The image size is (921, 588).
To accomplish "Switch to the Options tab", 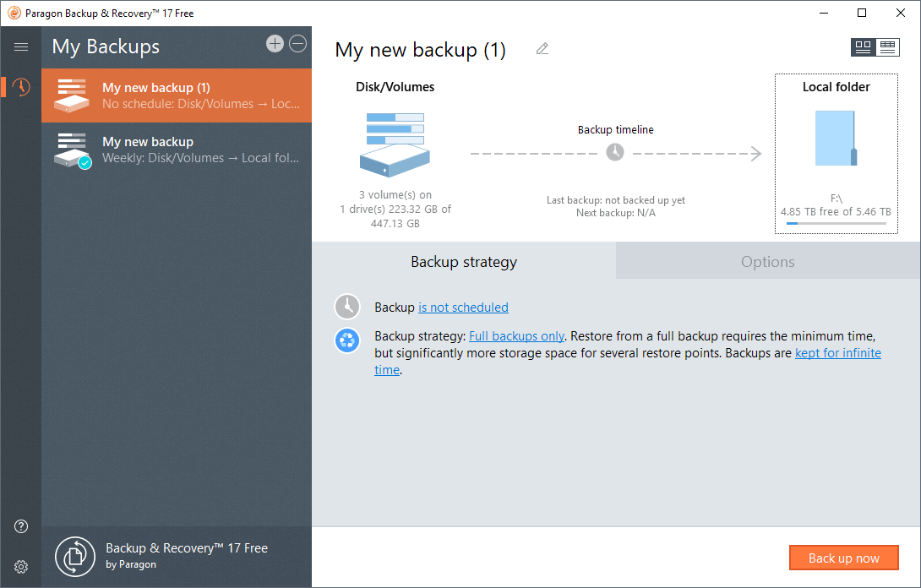I will pos(768,261).
